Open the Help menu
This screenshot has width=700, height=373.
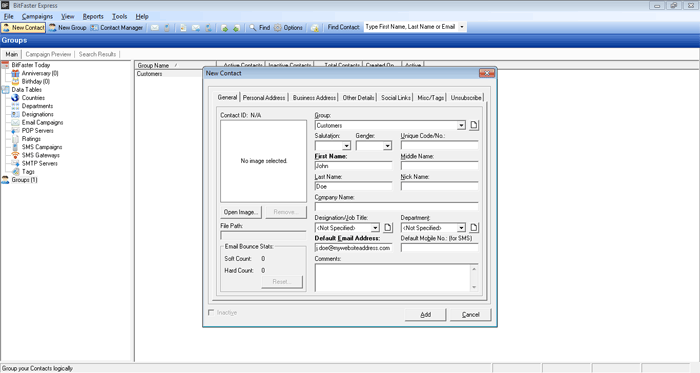coord(142,17)
